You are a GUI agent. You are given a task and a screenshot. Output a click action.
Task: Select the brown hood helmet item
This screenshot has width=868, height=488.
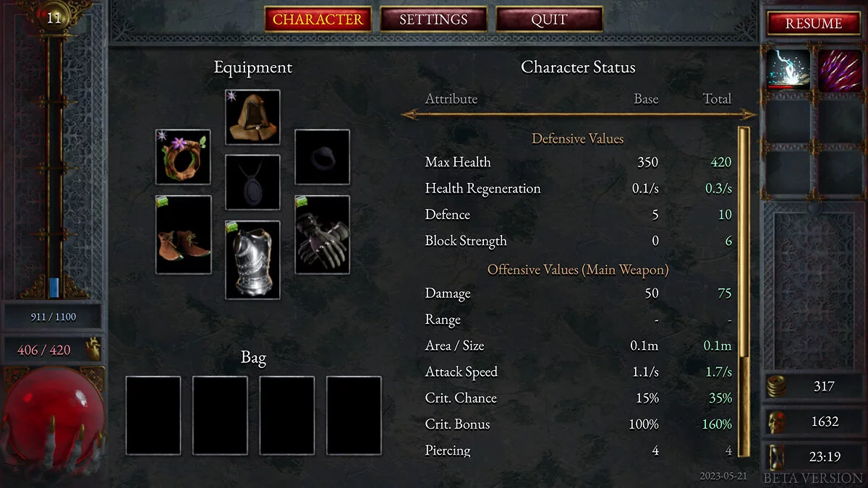[x=252, y=117]
